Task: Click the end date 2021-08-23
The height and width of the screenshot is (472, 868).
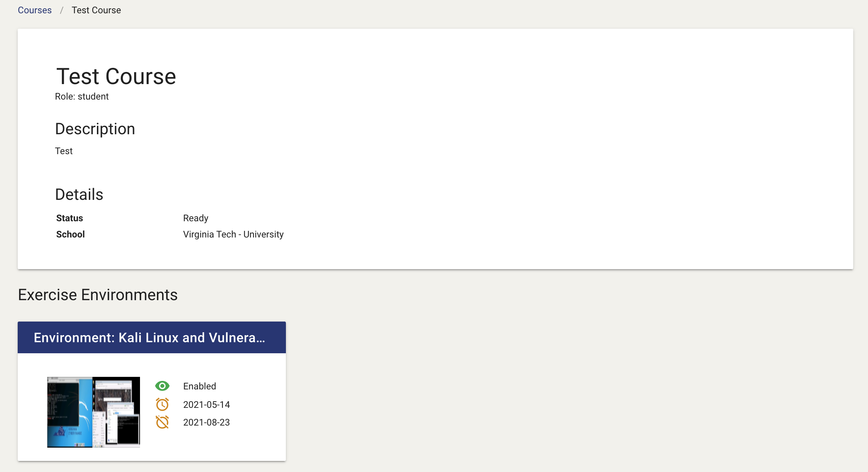Action: (x=206, y=422)
